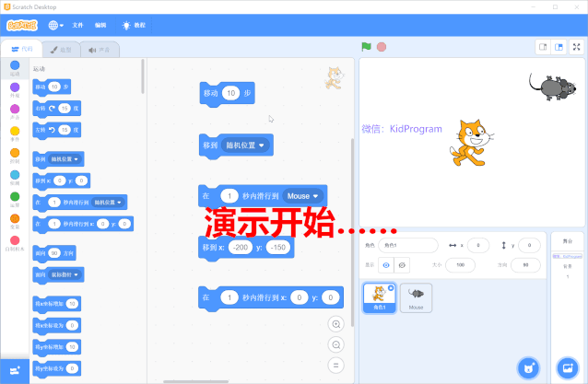Click the add sprite cat button
The image size is (588, 384).
coord(528,367)
